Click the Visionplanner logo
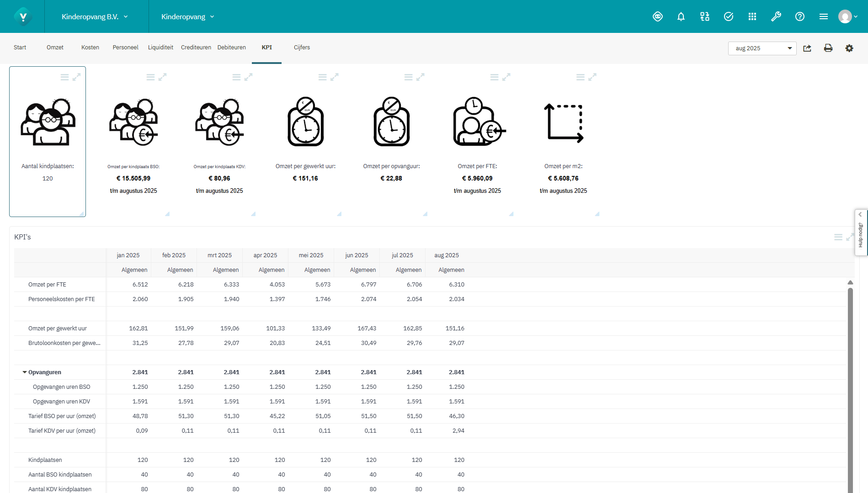 pyautogui.click(x=24, y=16)
